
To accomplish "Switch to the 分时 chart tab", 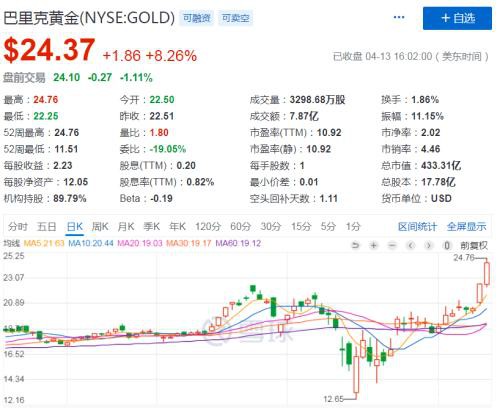I will coord(18,227).
